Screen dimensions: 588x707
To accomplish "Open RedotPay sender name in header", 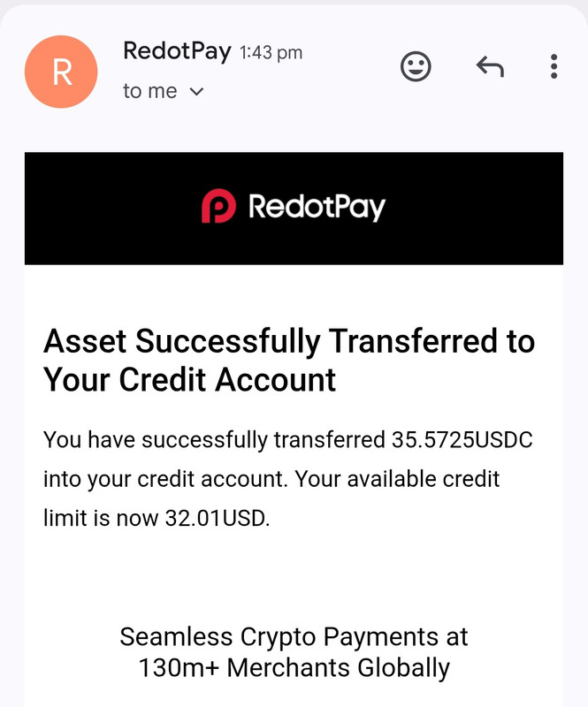I will point(177,51).
